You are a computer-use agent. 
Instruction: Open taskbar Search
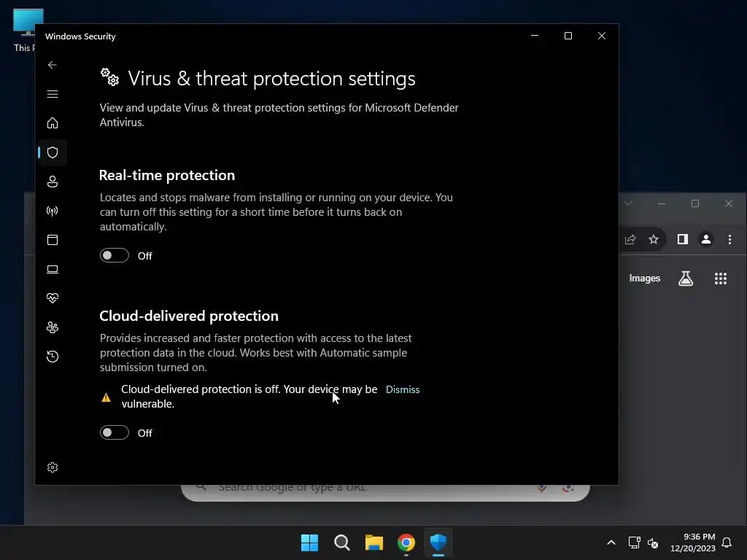pos(341,542)
